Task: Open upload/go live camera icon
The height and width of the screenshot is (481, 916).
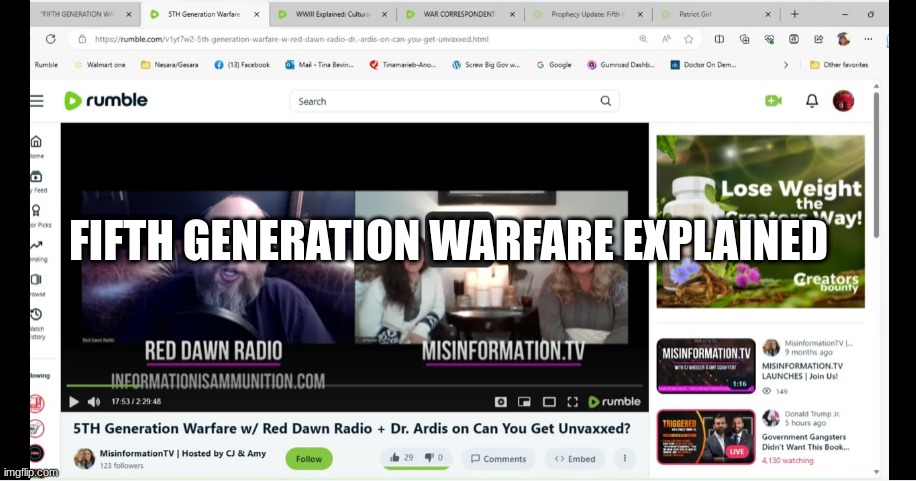Action: tap(773, 101)
